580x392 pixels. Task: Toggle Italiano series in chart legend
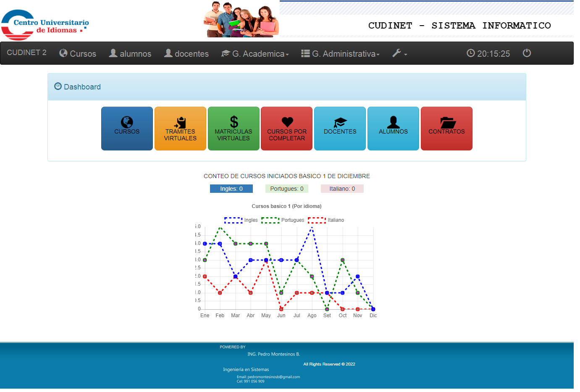[x=326, y=220]
